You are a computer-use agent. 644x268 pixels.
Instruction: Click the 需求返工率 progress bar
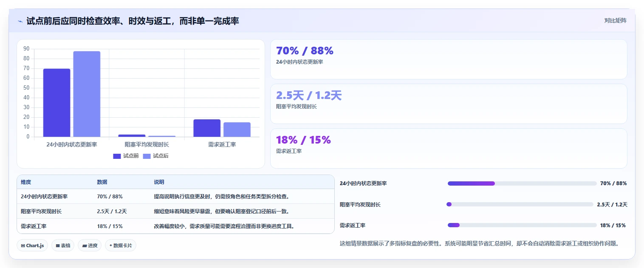(x=522, y=225)
